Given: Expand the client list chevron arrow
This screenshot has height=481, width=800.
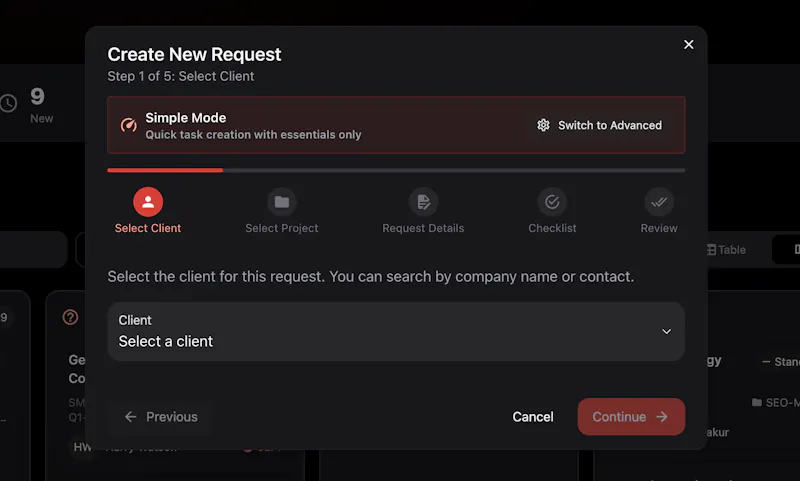Looking at the screenshot, I should 666,332.
